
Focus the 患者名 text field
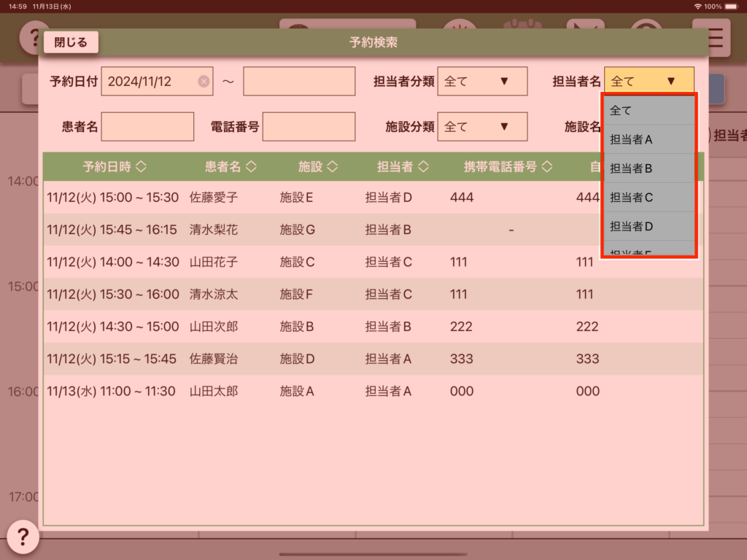pyautogui.click(x=148, y=127)
